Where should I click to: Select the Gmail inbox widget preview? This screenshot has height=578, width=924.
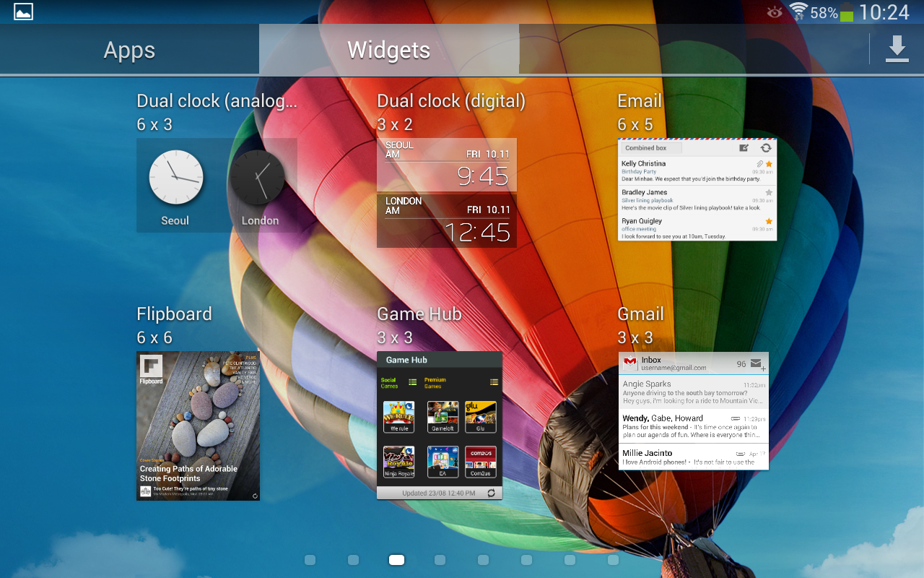(x=693, y=411)
